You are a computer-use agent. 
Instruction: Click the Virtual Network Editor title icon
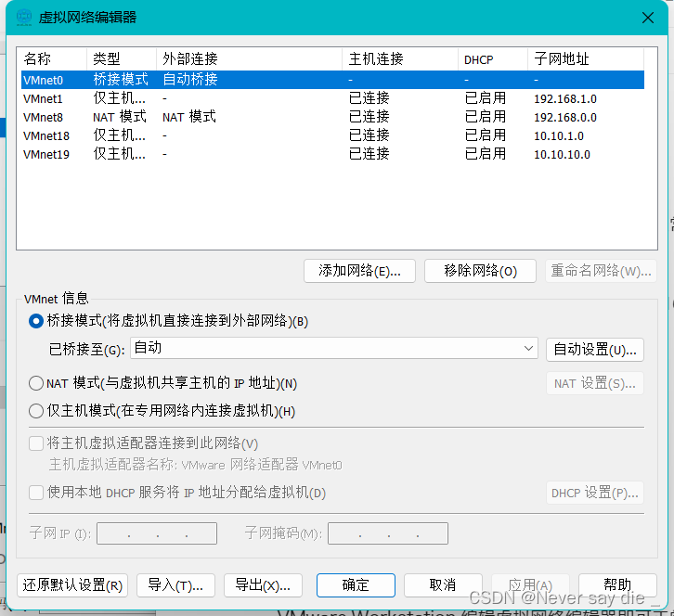pos(24,18)
